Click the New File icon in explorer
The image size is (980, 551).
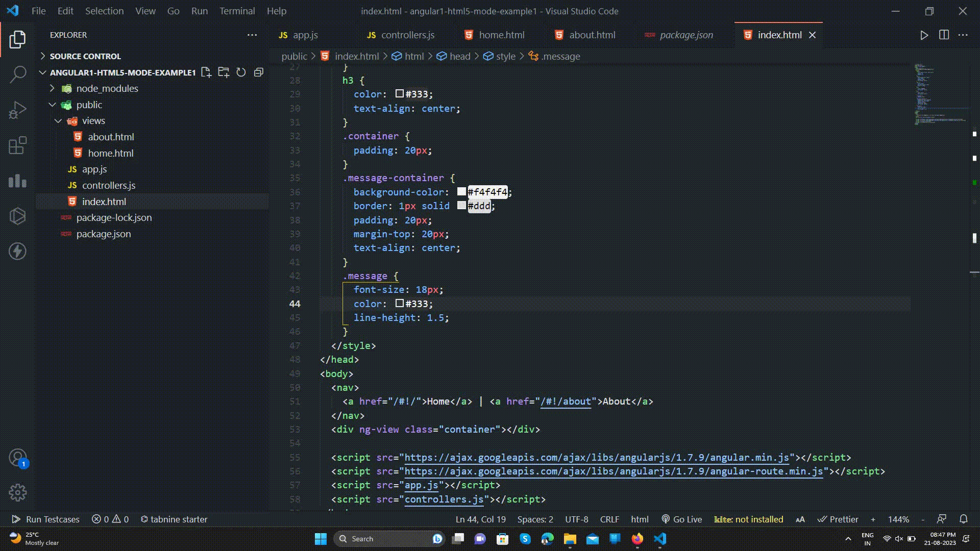[206, 72]
